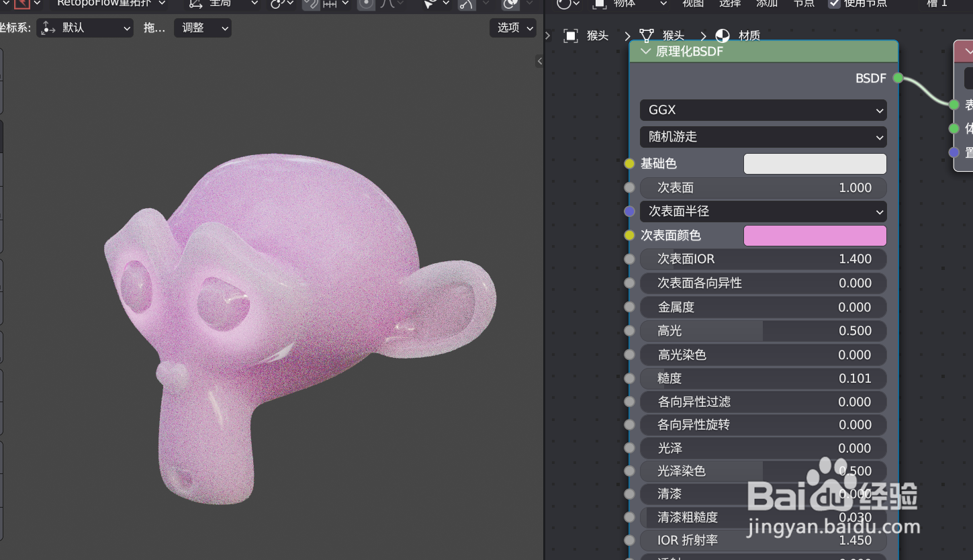The width and height of the screenshot is (973, 560).
Task: Click the output node's surface green socket
Action: (954, 105)
